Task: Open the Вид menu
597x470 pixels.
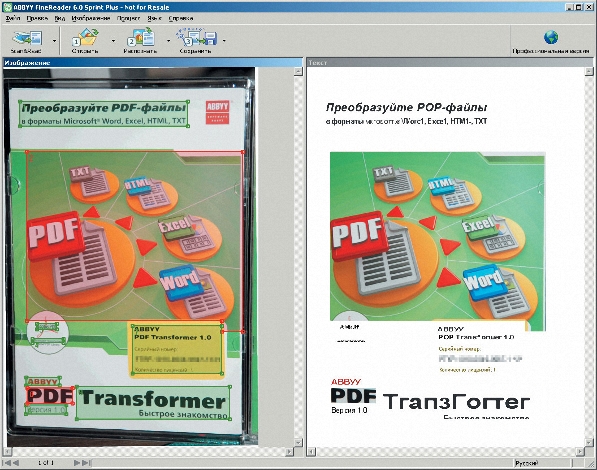Action: pos(59,18)
